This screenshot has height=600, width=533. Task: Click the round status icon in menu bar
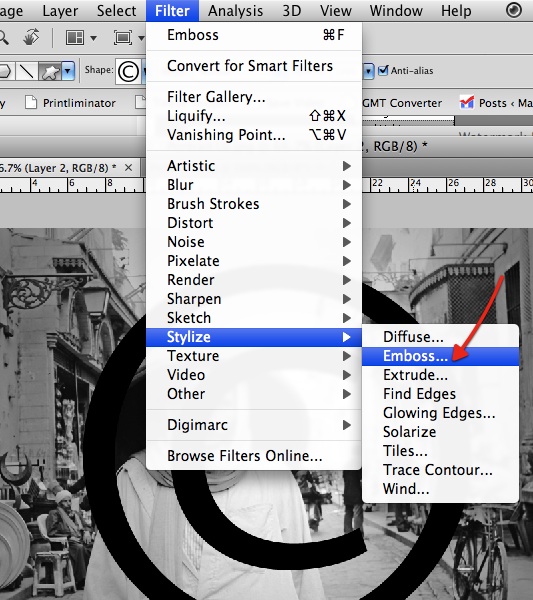tap(513, 10)
